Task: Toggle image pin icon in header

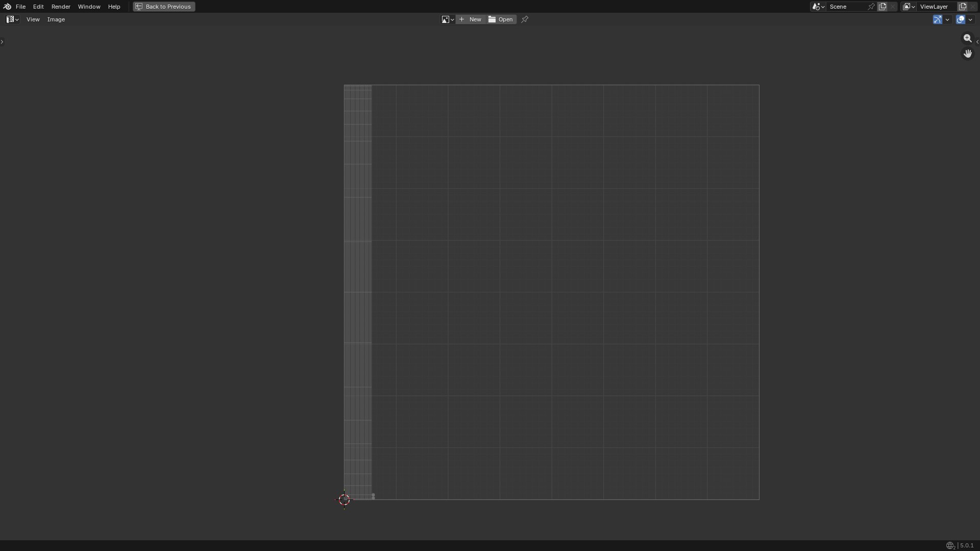Action: (x=525, y=19)
